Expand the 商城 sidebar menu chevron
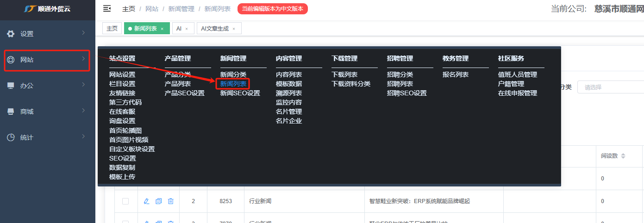Screen dimensions: 644x223 (83, 111)
